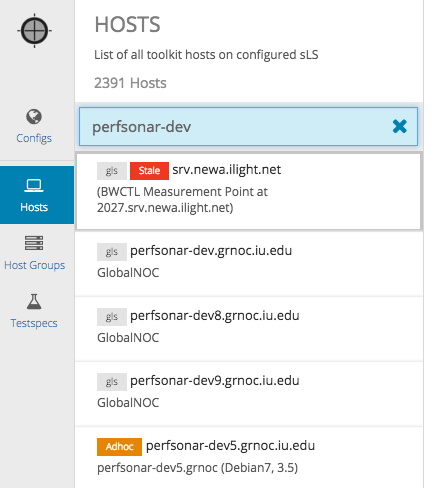The image size is (433, 488).
Task: Open the perfsonar-dev8.grnoc.iu.edu host
Action: [x=249, y=329]
